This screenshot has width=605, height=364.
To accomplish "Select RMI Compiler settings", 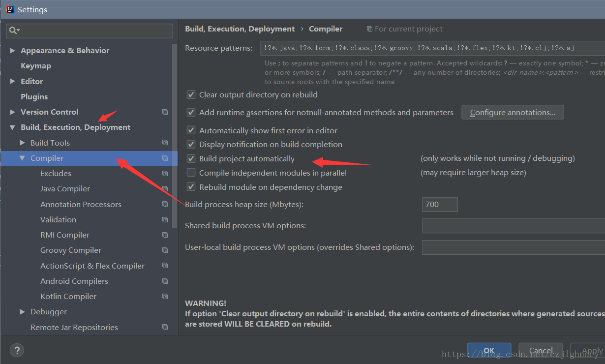I will pyautogui.click(x=65, y=235).
